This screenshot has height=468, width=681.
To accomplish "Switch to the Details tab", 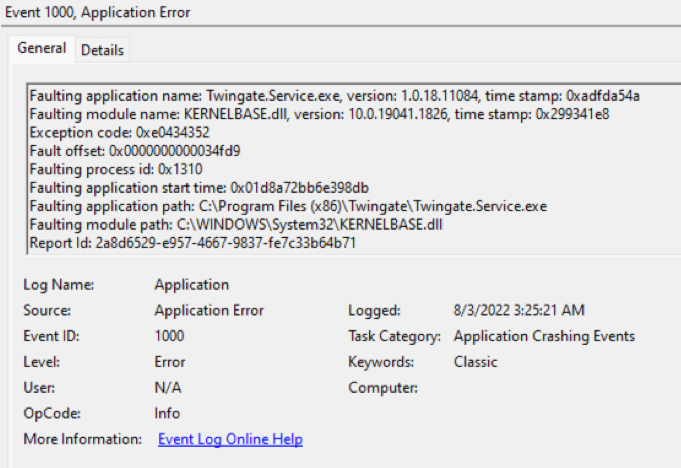I will click(102, 50).
